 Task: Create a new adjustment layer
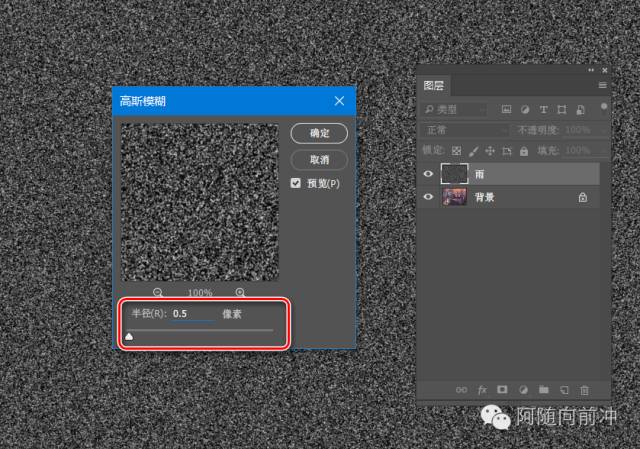click(x=524, y=389)
